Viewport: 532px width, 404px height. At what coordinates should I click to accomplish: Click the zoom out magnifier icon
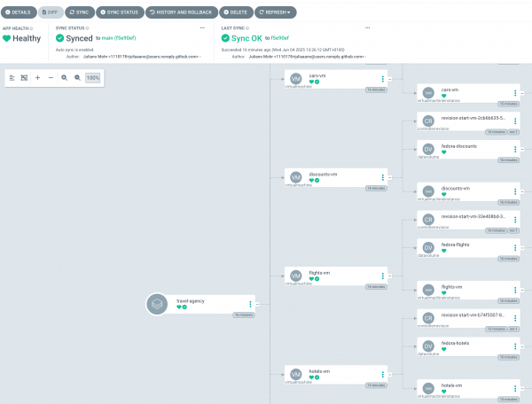77,78
